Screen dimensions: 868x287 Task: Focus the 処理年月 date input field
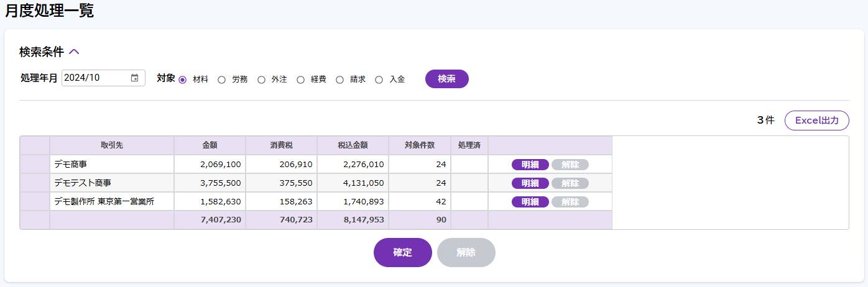(x=103, y=78)
